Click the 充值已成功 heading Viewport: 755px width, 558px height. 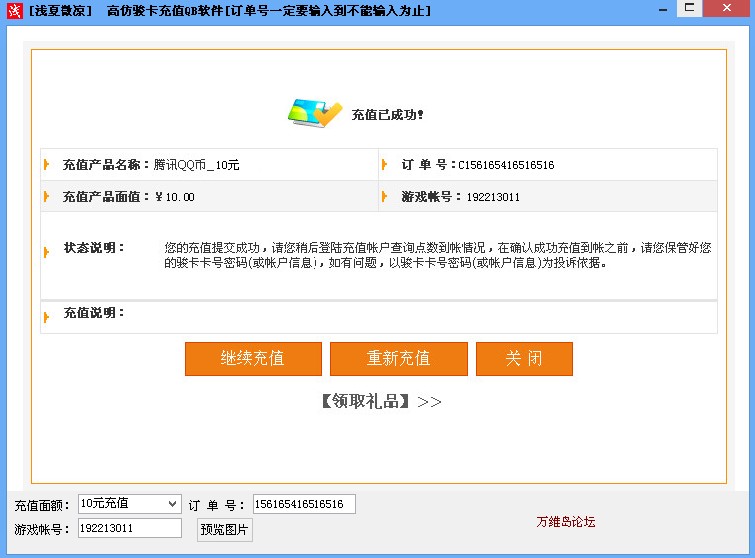pos(388,115)
